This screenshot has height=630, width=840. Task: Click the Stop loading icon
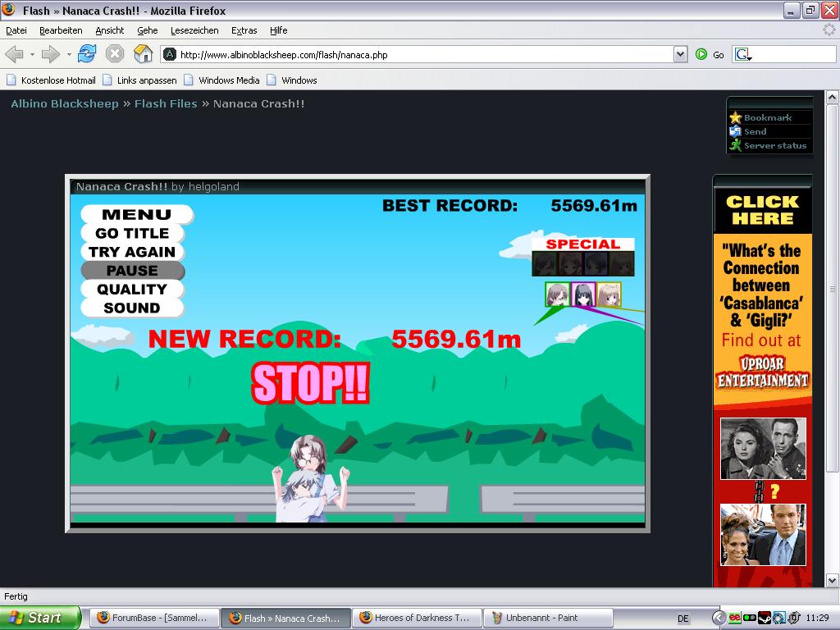[115, 54]
